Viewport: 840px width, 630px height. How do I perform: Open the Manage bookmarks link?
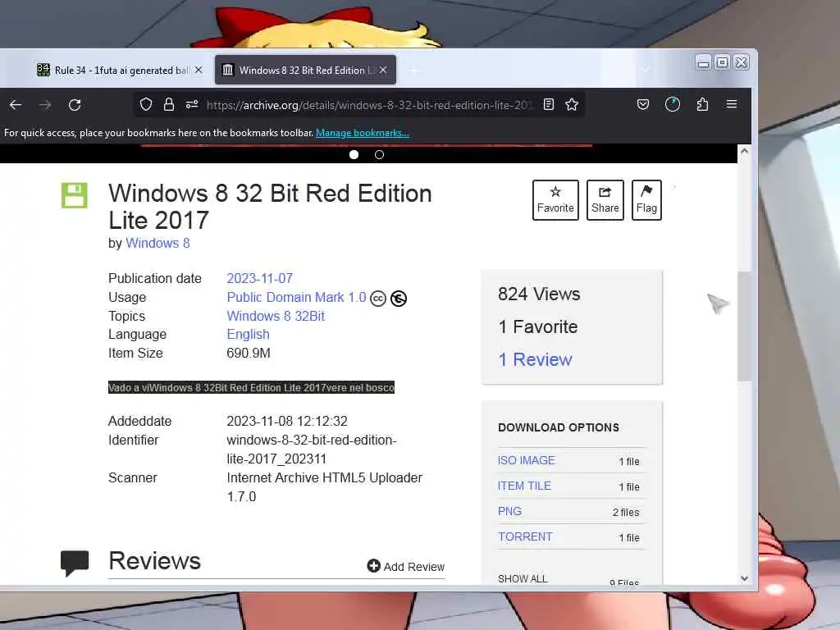pos(362,133)
